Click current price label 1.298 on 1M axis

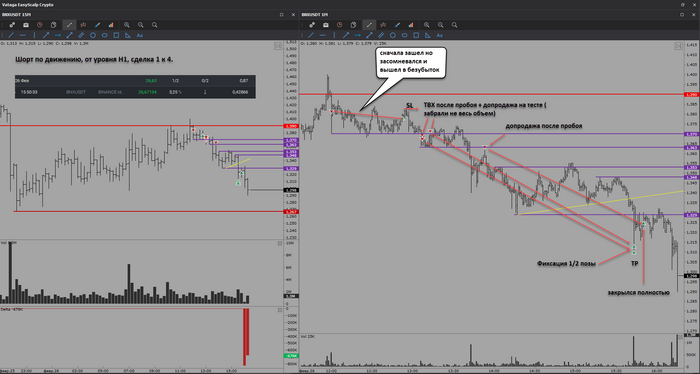[692, 276]
